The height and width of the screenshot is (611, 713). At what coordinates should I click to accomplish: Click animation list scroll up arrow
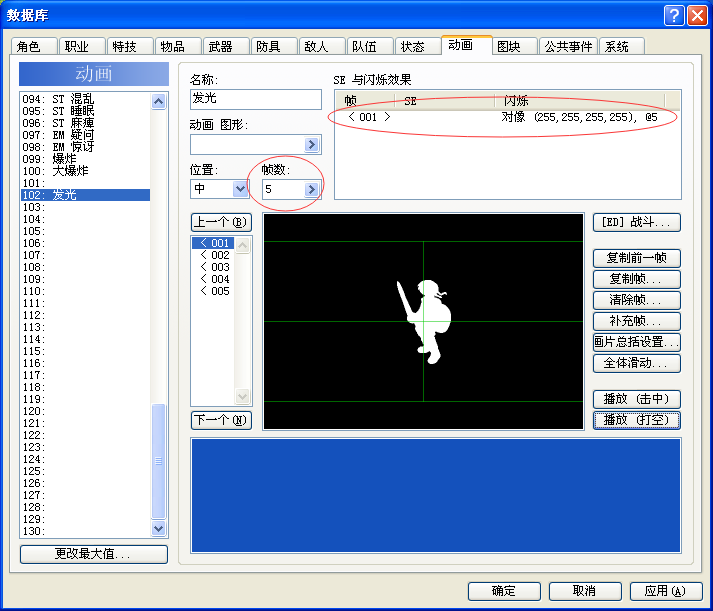pos(158,101)
